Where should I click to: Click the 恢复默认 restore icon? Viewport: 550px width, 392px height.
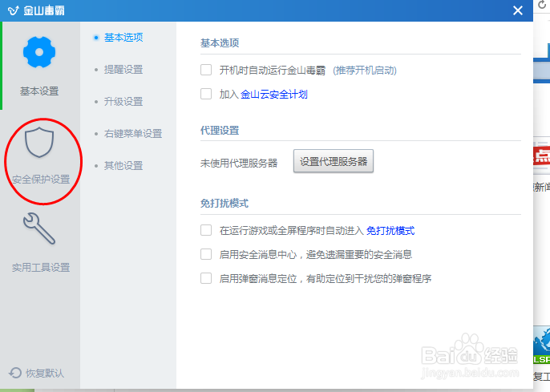pos(15,373)
